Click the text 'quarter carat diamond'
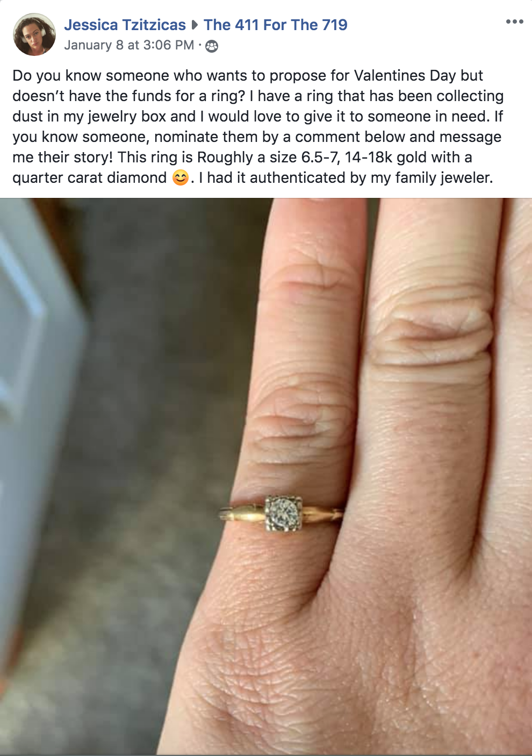Viewport: 532px width, 756px height. click(90, 177)
